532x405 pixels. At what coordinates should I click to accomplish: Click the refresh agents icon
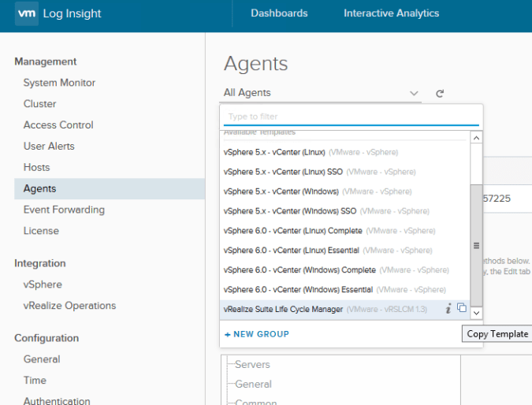[x=440, y=93]
